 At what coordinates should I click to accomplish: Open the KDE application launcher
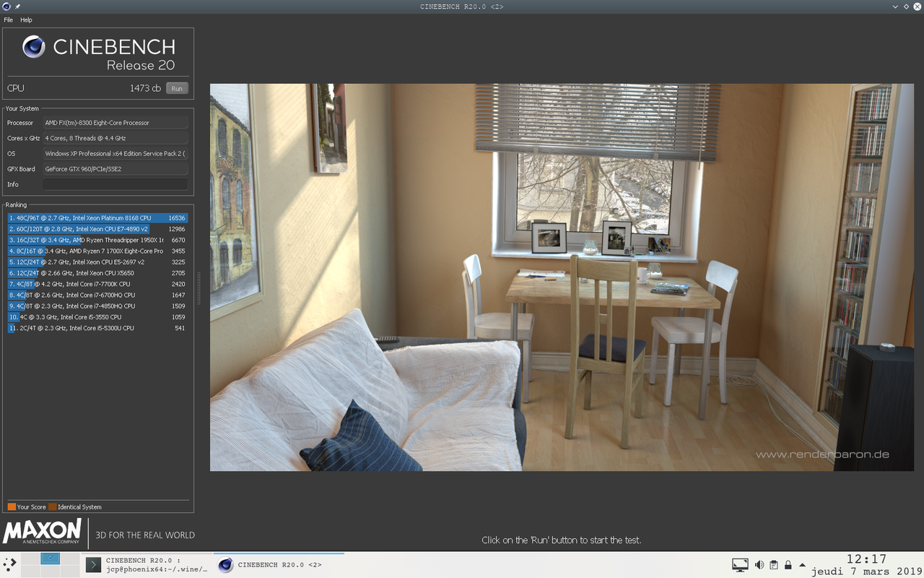tap(9, 564)
